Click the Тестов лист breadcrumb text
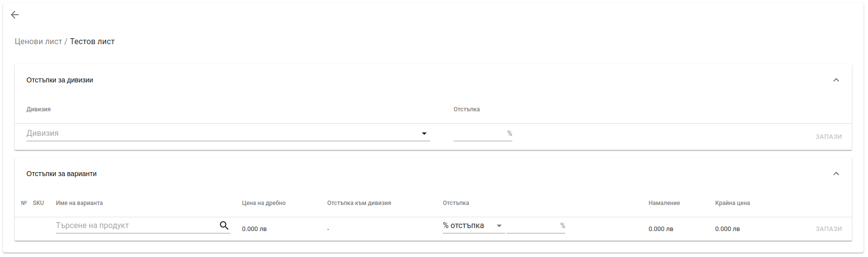Viewport: 868px width, 257px height. coord(92,42)
